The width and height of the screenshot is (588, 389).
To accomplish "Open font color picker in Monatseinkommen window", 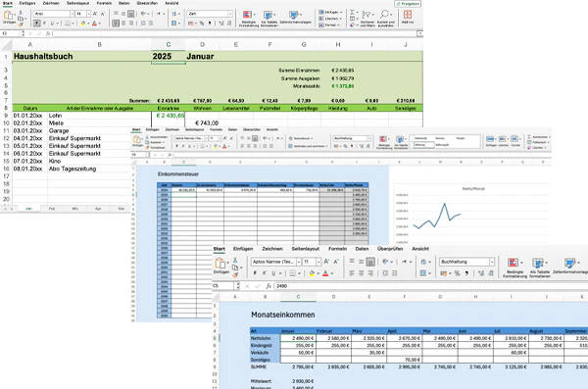I will tap(331, 273).
